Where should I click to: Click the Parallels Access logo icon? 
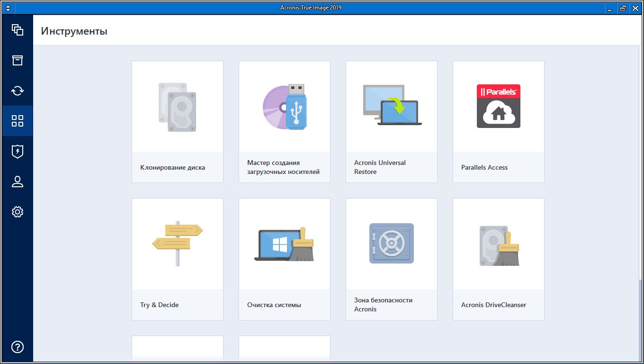click(x=498, y=106)
